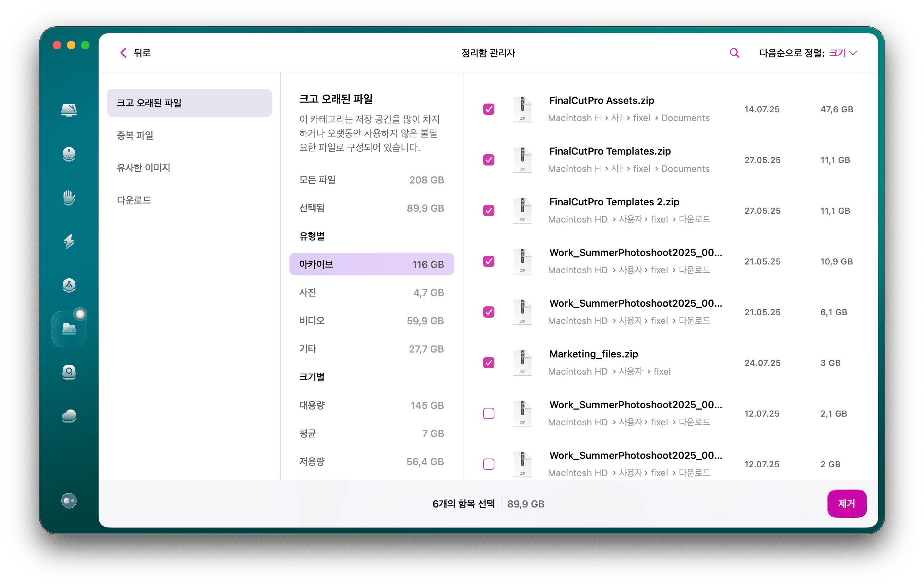Check the 2,1 GB Work_SummerPhotoshoot archive
Image resolution: width=924 pixels, height=586 pixels.
point(488,413)
